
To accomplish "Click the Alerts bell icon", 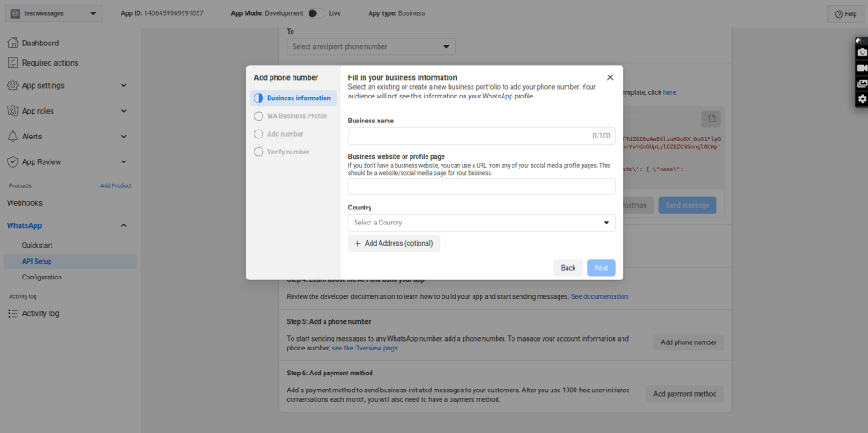I will pos(13,137).
